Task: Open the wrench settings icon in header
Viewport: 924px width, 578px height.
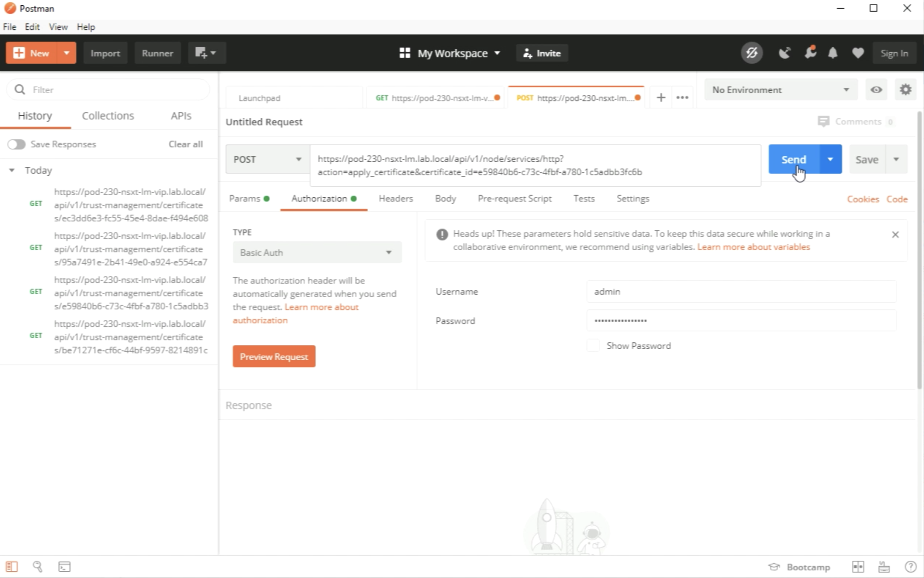Action: 810,53
